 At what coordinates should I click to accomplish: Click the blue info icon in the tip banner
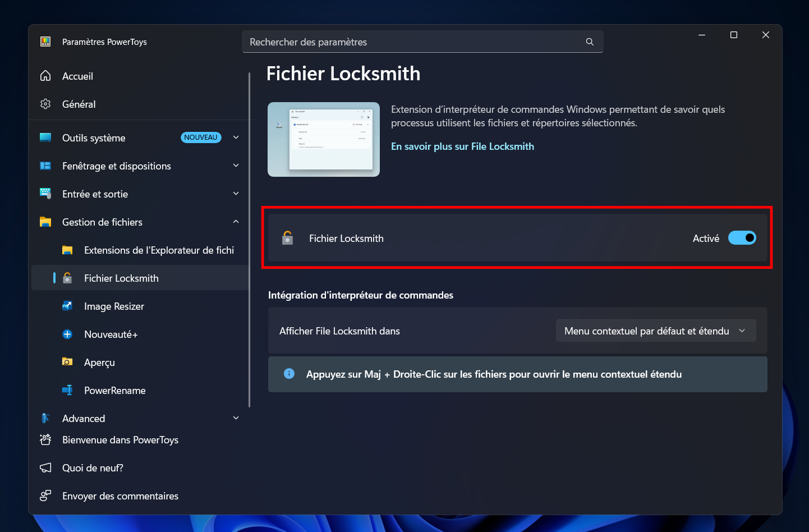(289, 374)
